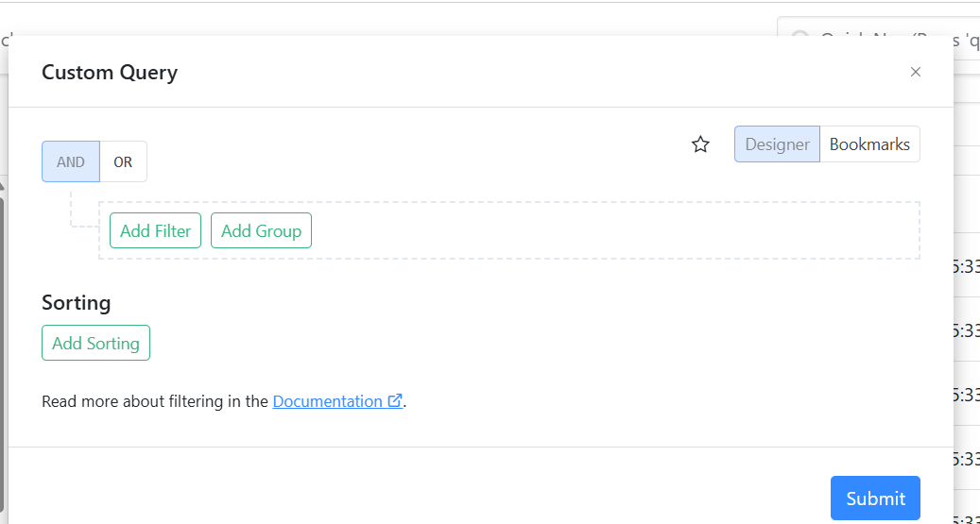The height and width of the screenshot is (524, 980).
Task: Click the star bookmark icon
Action: click(x=700, y=144)
